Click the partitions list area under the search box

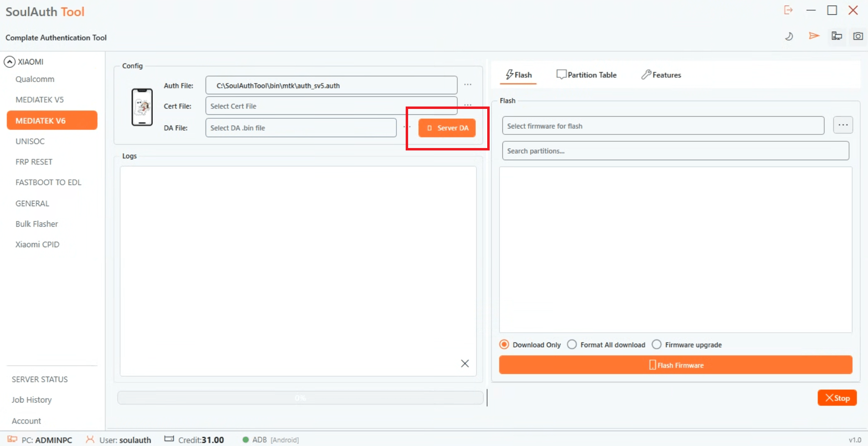click(676, 250)
